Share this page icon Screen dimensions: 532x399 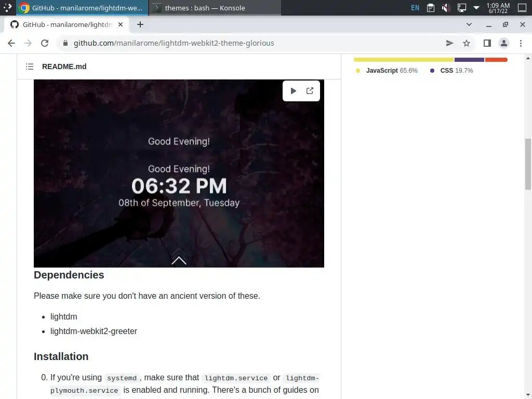coord(449,43)
